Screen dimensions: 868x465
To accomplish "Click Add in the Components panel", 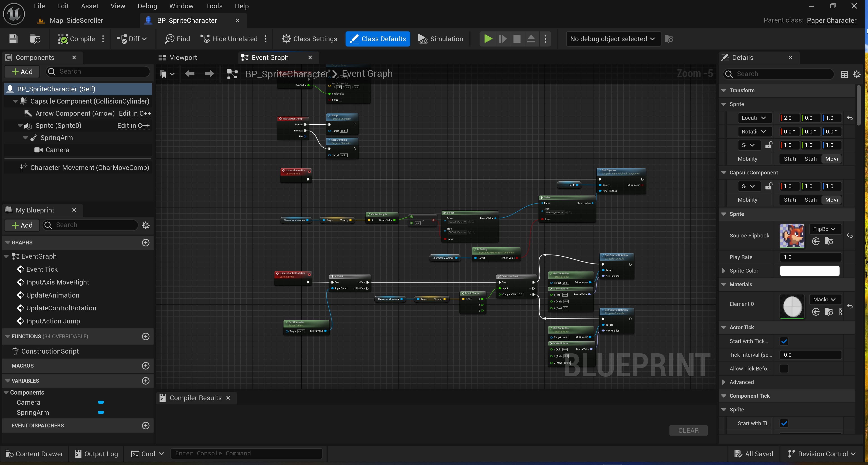I will pyautogui.click(x=22, y=72).
